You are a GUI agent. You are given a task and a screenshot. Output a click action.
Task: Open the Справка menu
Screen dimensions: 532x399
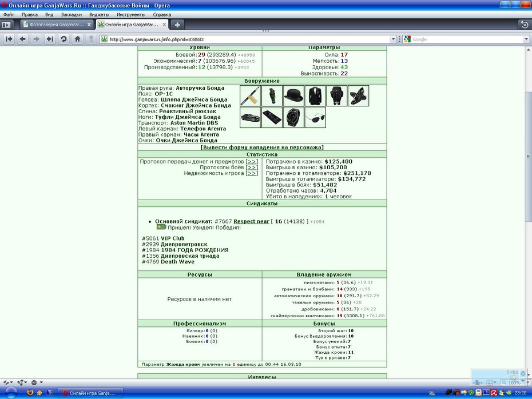click(x=162, y=15)
